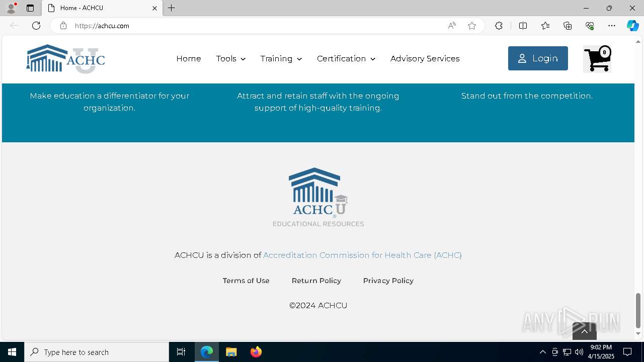Viewport: 644px width, 362px height.
Task: Open File Explorer from taskbar
Action: coord(231,352)
